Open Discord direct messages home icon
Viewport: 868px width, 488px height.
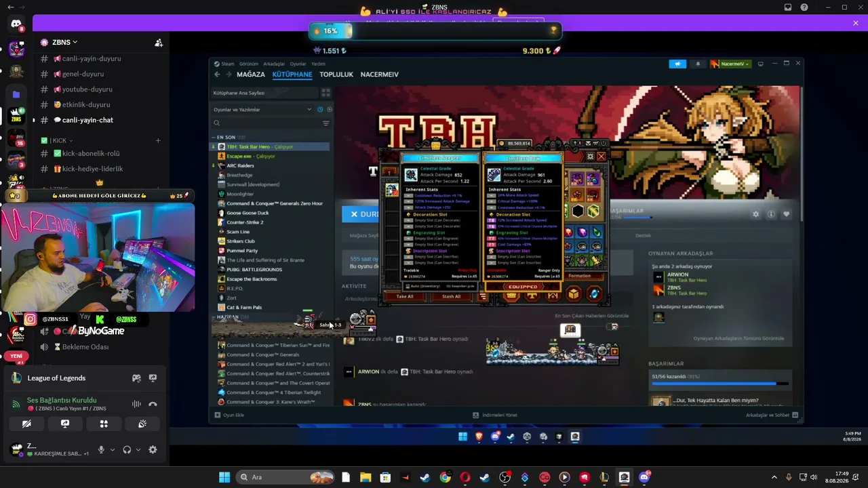tap(16, 24)
